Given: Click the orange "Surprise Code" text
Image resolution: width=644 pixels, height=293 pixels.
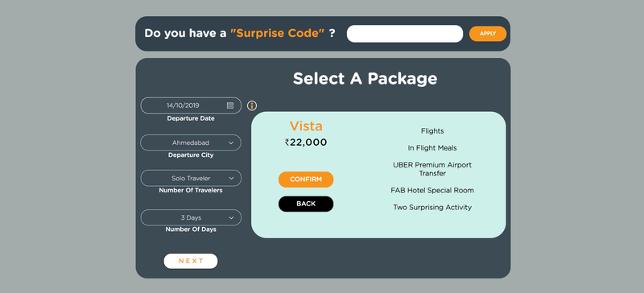Looking at the screenshot, I should 277,33.
